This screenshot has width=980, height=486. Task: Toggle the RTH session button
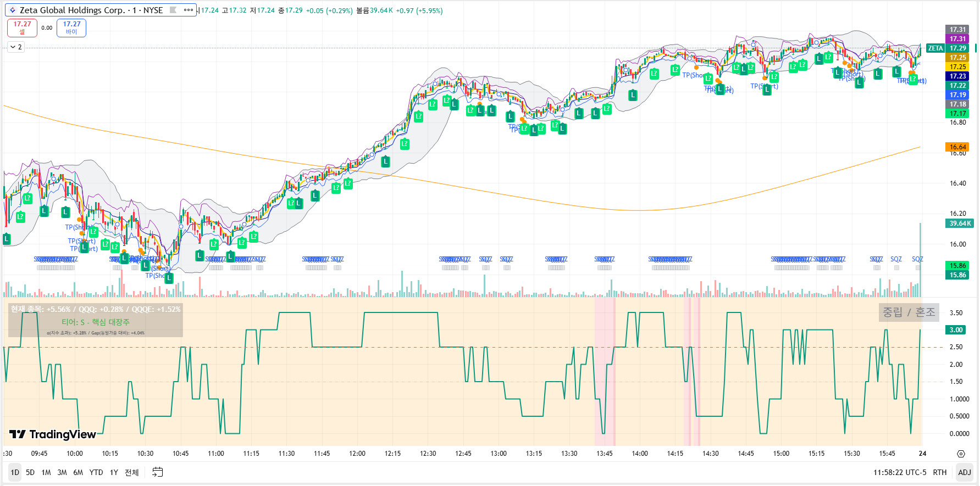[939, 472]
